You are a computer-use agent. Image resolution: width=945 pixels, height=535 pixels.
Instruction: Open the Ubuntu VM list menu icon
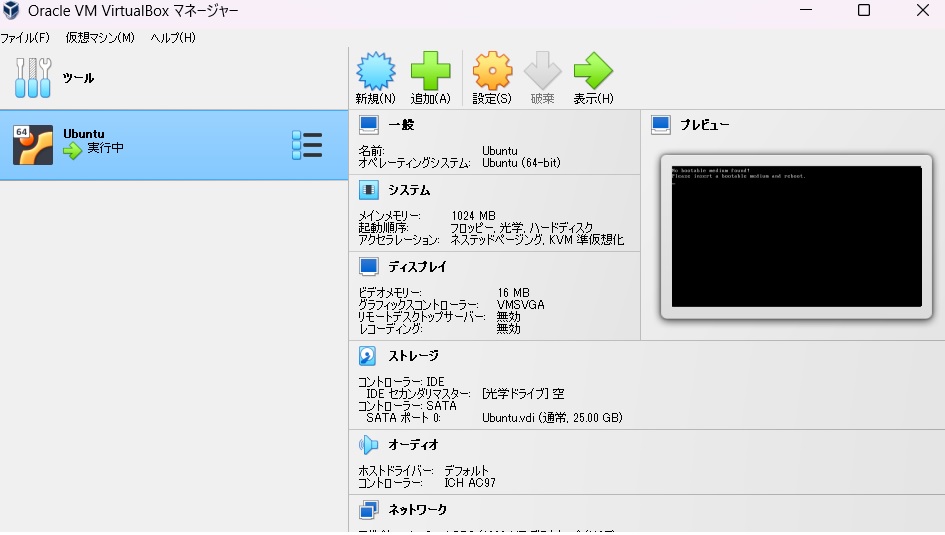coord(307,145)
